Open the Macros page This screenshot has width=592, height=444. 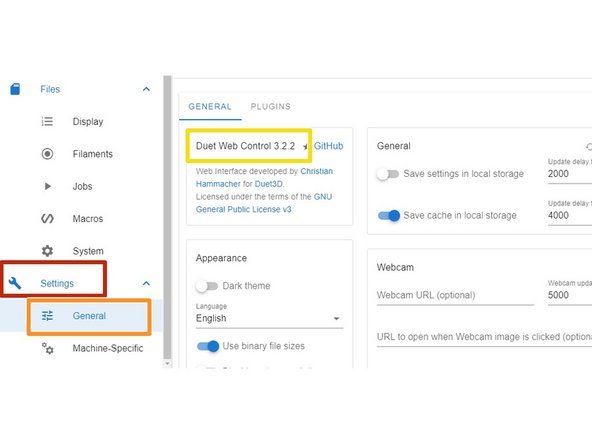click(x=88, y=219)
